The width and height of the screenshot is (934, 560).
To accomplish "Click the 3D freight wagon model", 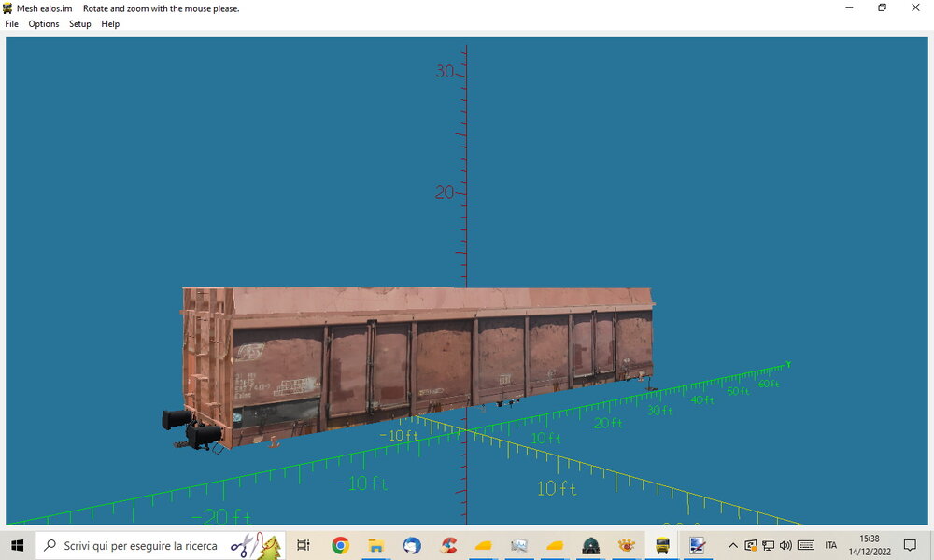I will coord(409,367).
